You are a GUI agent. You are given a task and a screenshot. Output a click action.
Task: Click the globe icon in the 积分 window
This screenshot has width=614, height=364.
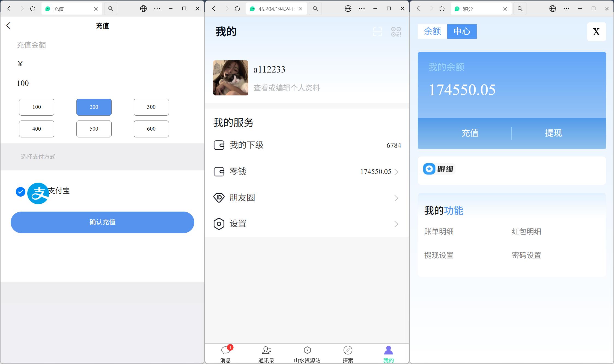(x=553, y=9)
